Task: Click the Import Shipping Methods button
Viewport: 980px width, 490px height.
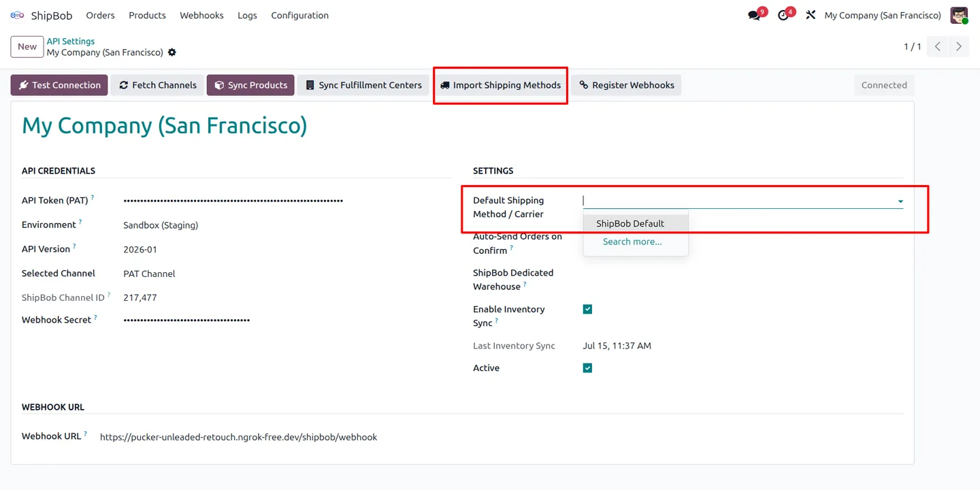Action: tap(500, 85)
